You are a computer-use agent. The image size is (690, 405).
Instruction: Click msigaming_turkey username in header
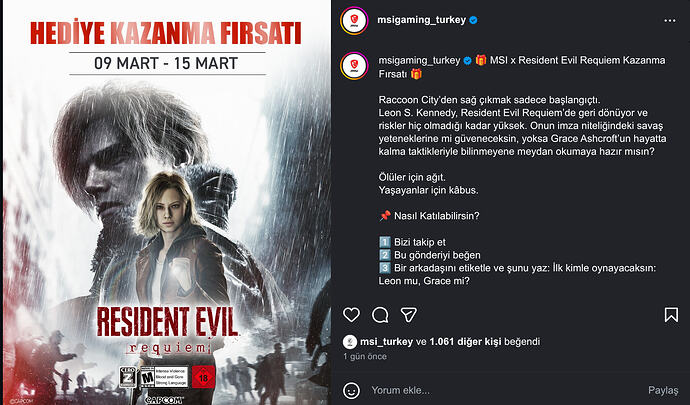point(422,20)
